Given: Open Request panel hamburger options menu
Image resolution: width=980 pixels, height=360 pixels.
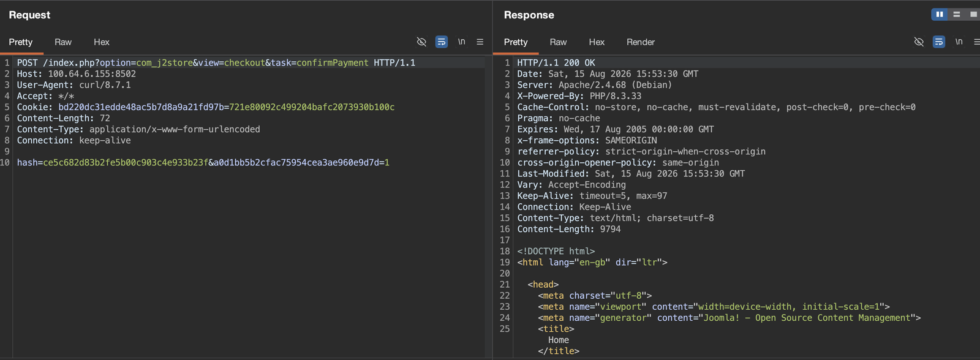Looking at the screenshot, I should pos(480,42).
